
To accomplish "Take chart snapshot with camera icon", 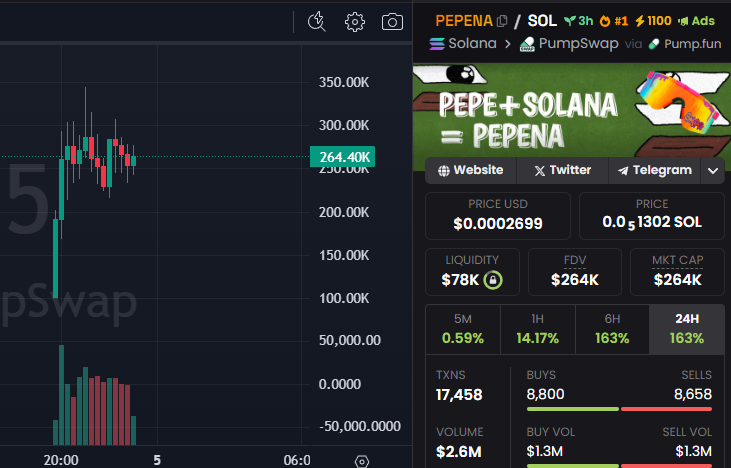I will coord(392,21).
